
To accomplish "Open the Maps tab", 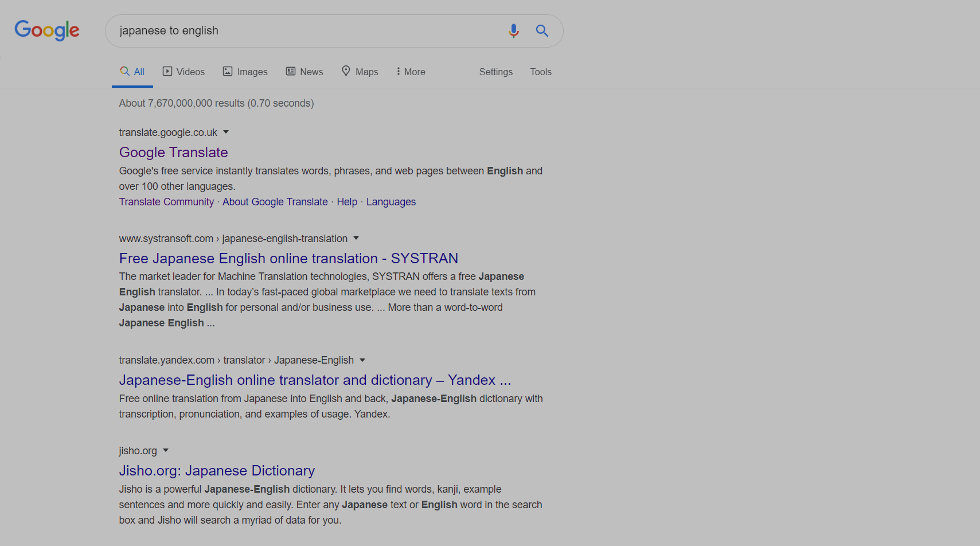I will tap(360, 72).
